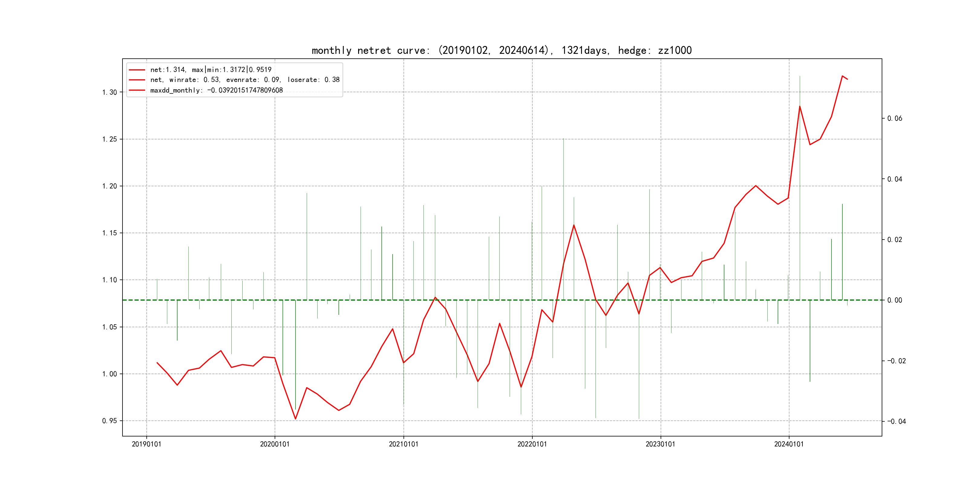Click the 0.02 right axis tick label

coord(894,240)
